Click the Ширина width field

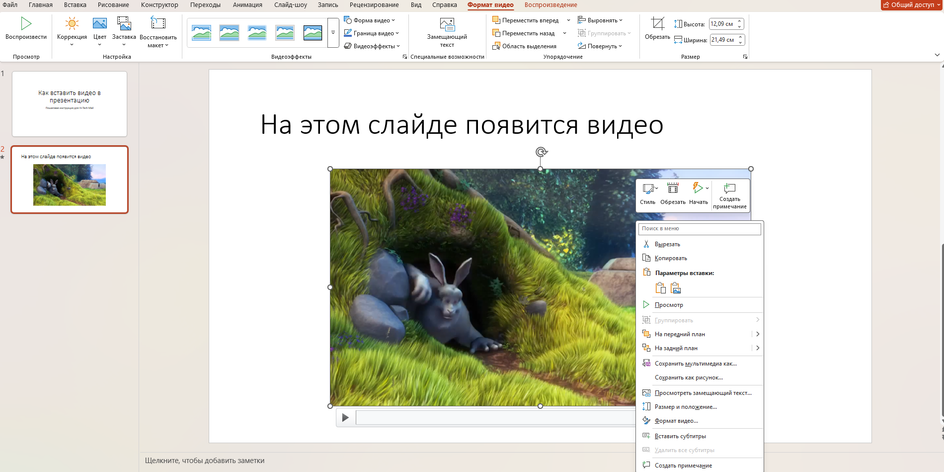[722, 40]
